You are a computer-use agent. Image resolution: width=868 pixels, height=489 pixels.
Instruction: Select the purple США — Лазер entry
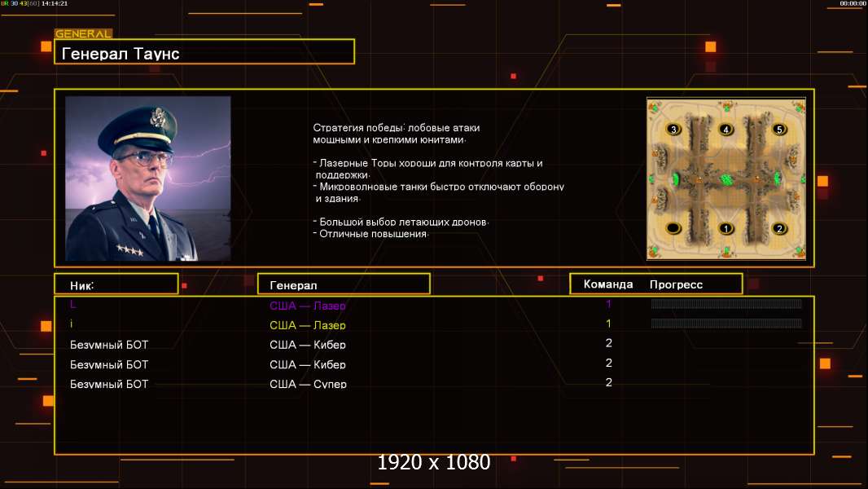[x=307, y=305]
